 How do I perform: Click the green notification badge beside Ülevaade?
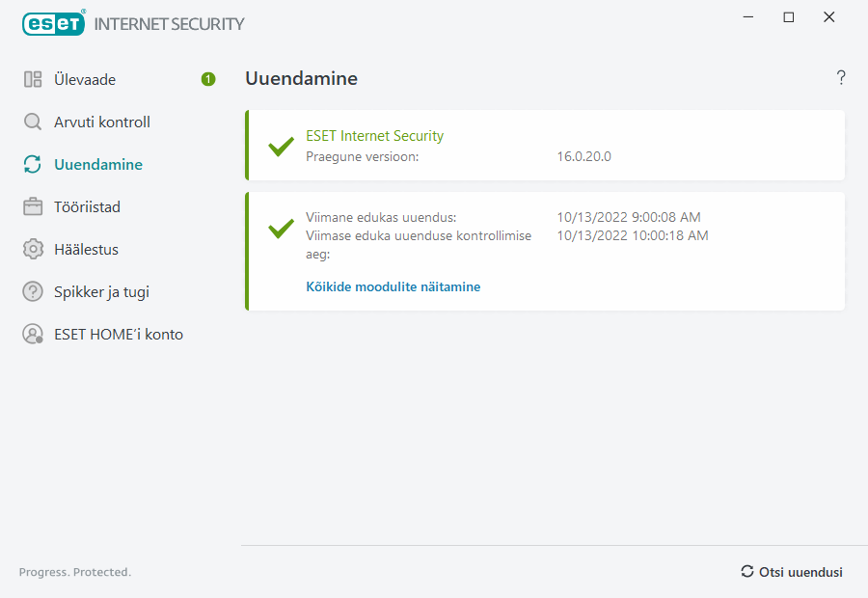pos(208,79)
